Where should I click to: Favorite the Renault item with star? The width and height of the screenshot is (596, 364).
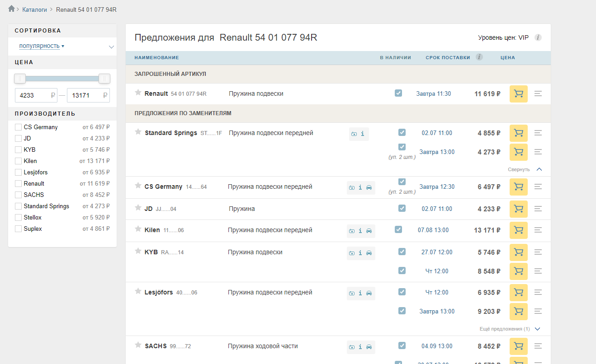(138, 93)
